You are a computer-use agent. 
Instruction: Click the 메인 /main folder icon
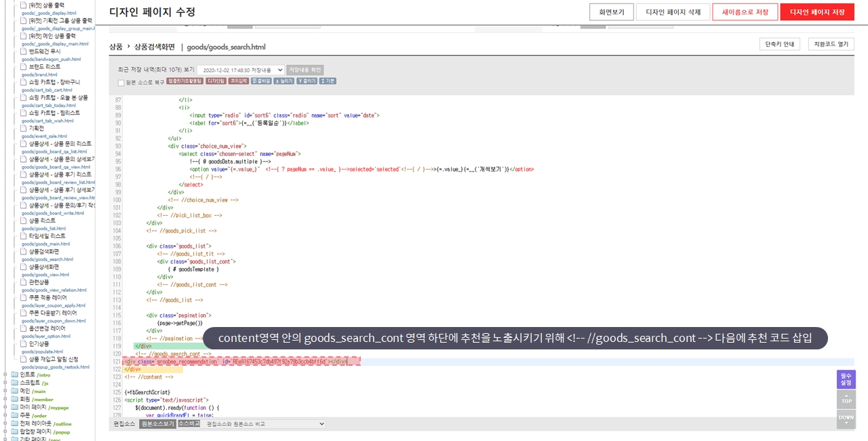click(15, 391)
